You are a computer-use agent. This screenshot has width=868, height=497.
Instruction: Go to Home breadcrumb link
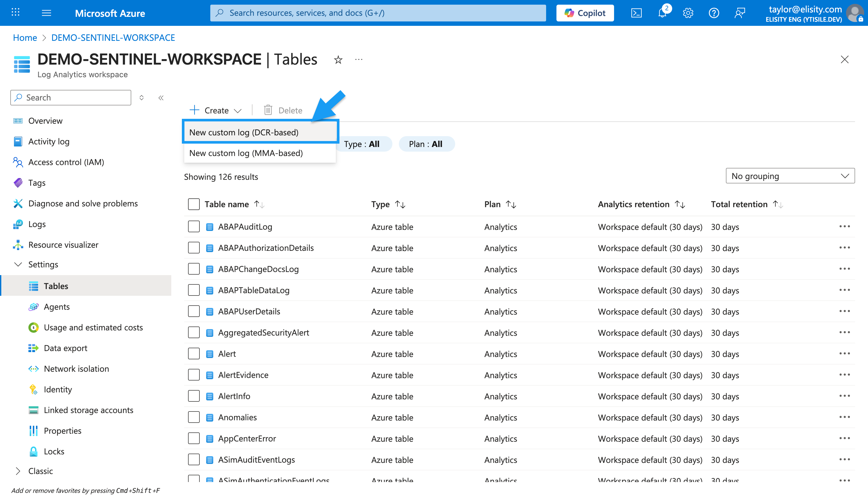coord(25,37)
